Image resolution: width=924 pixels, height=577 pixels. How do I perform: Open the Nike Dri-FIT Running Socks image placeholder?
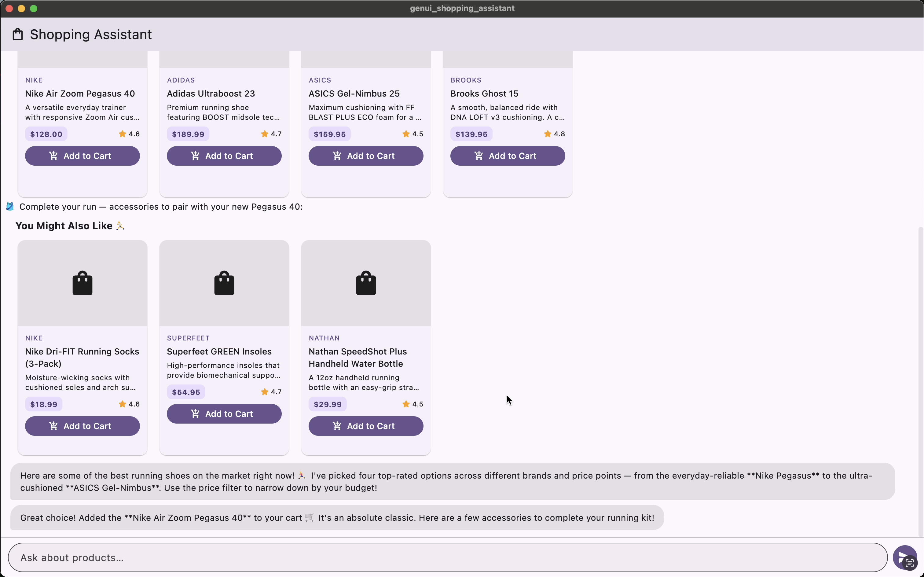coord(82,283)
